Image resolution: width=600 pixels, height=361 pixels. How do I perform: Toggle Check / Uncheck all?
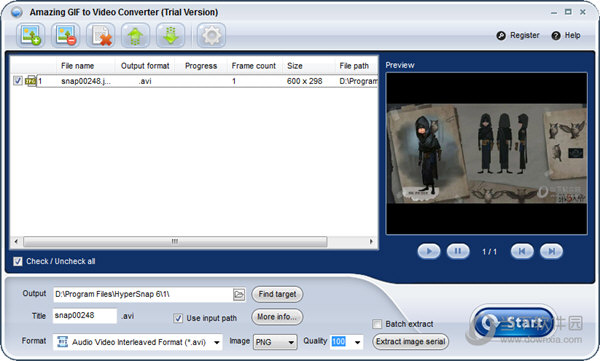point(18,261)
